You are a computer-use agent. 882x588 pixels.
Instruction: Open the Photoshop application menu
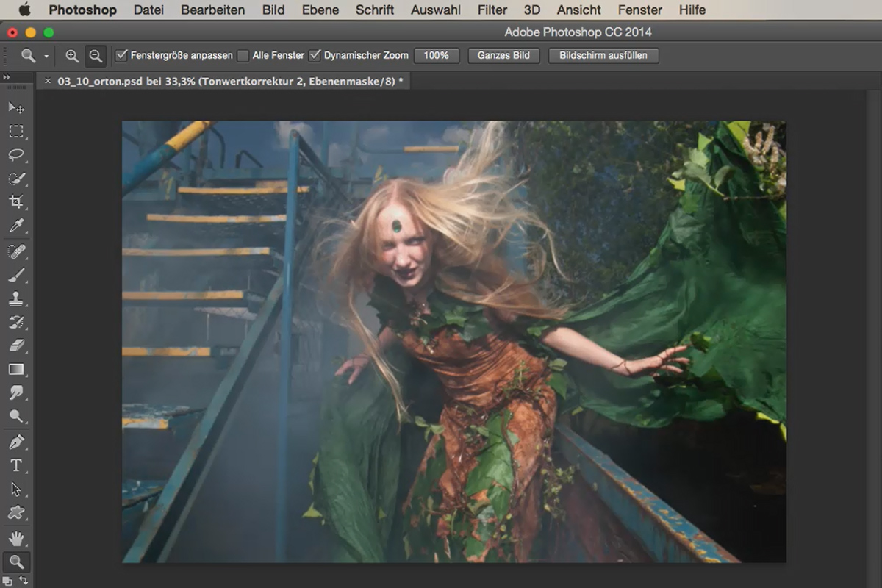[82, 10]
